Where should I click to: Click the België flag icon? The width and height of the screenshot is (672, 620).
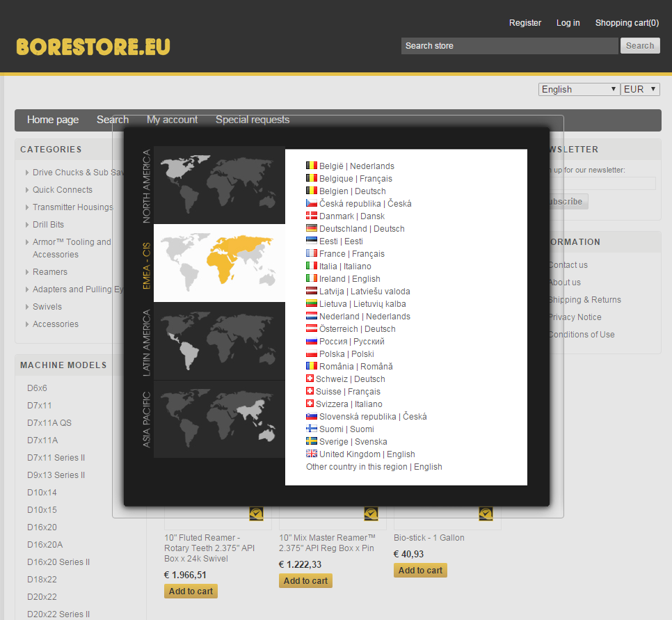(312, 166)
